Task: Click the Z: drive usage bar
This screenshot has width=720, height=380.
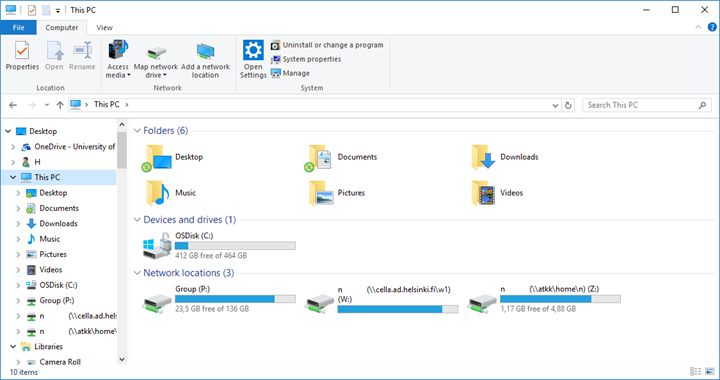Action: [x=560, y=299]
